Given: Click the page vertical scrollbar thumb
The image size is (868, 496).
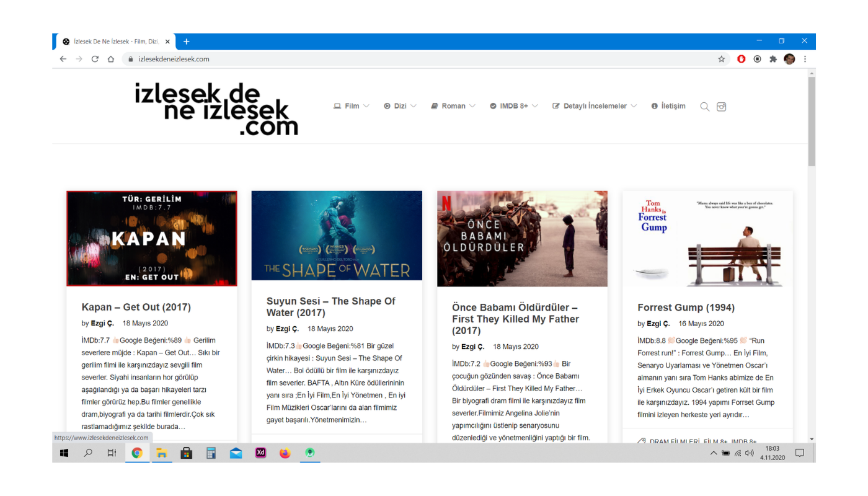Looking at the screenshot, I should 812,121.
